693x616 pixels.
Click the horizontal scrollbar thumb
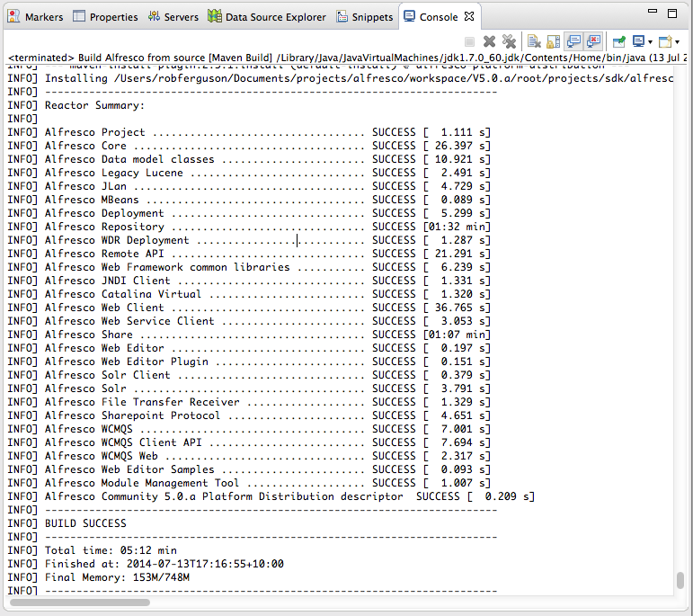80,603
